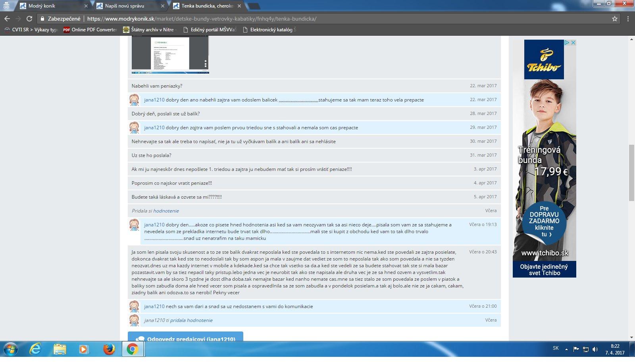The width and height of the screenshot is (635, 364).
Task: Close the Tchibo ad with X
Action: pos(573,42)
